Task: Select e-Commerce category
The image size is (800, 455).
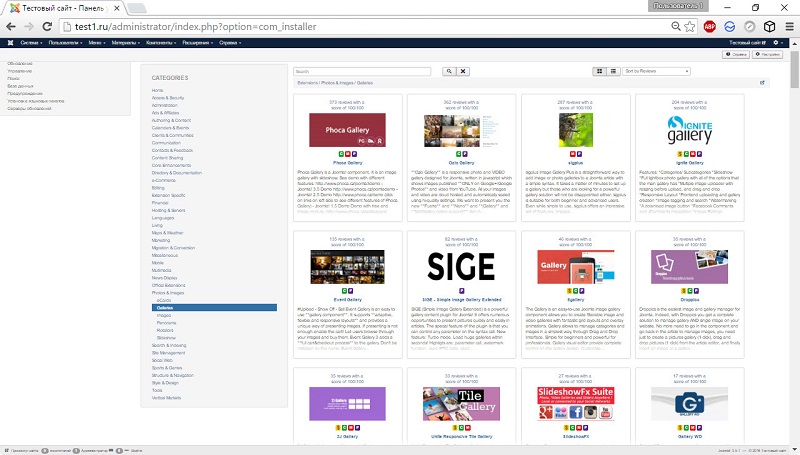Action: 164,180
